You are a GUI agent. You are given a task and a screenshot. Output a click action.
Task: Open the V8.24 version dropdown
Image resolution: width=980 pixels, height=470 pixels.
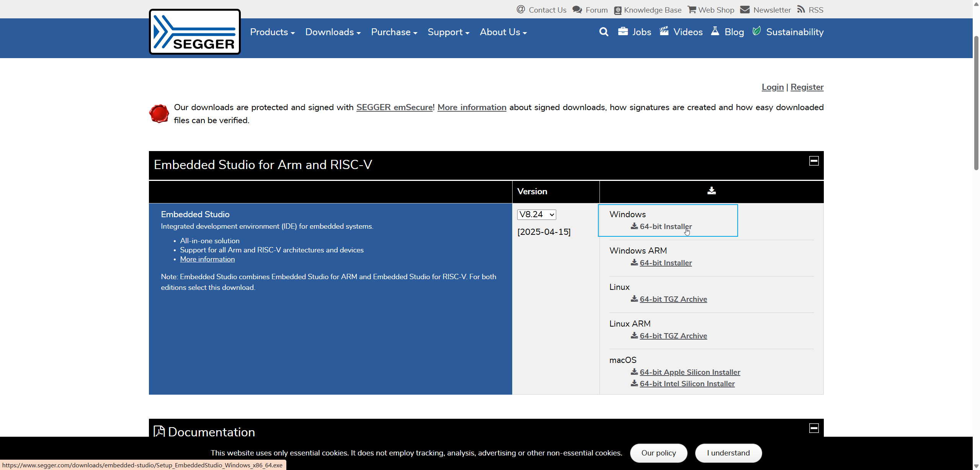[536, 215]
